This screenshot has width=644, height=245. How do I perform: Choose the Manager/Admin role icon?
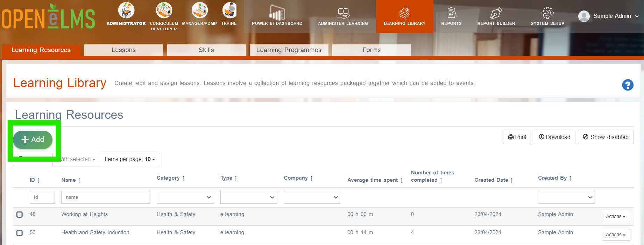click(200, 10)
